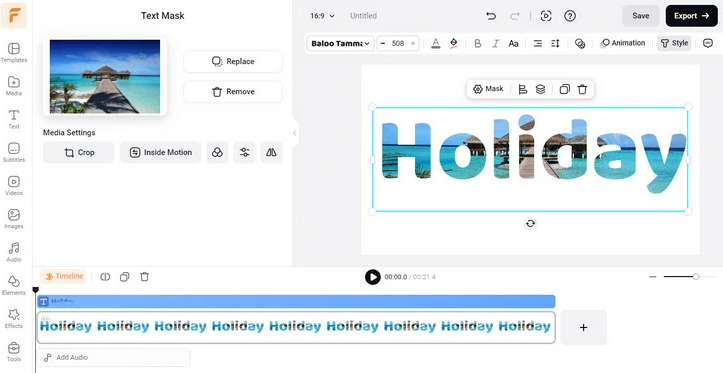Save the project

640,16
